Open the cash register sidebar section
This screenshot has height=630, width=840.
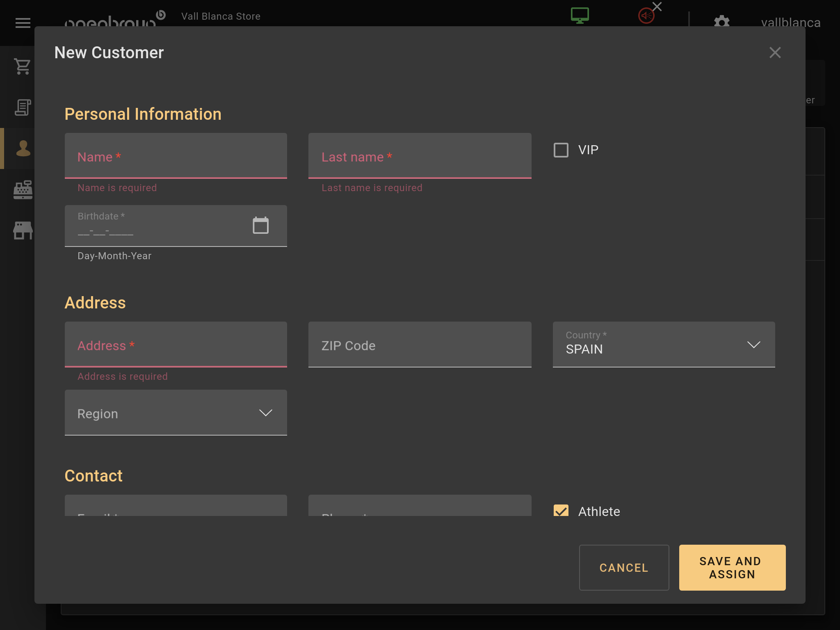[23, 189]
